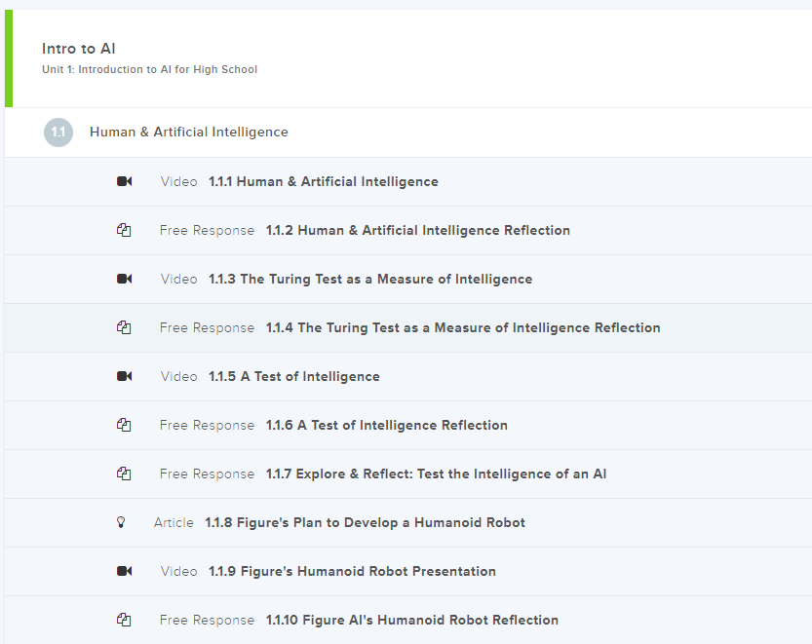Click the video camera icon for 1.1.5
The height and width of the screenshot is (644, 812).
click(x=124, y=376)
